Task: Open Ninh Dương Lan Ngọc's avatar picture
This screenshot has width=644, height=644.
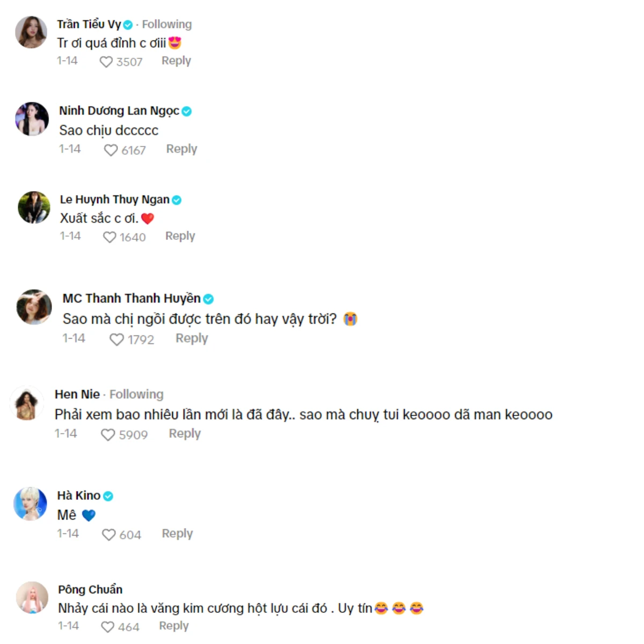Action: point(32,119)
